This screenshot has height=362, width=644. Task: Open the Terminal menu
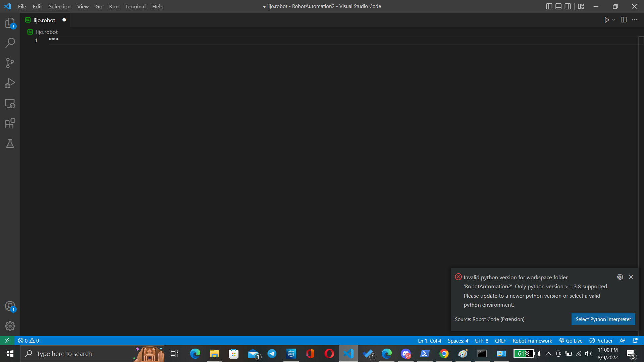135,6
